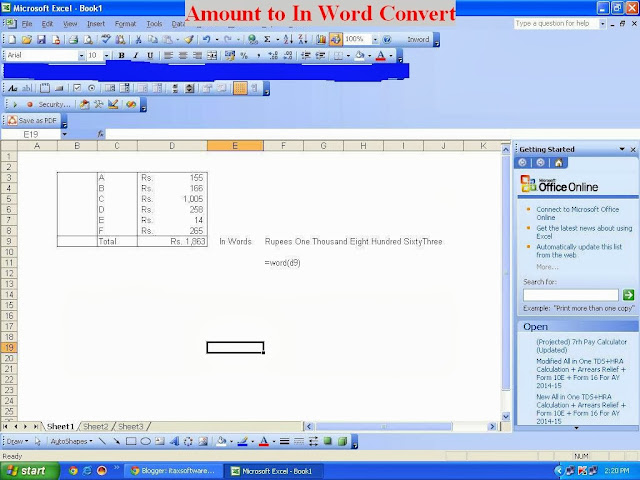Sort the data ascending A to Z

pyautogui.click(x=288, y=39)
